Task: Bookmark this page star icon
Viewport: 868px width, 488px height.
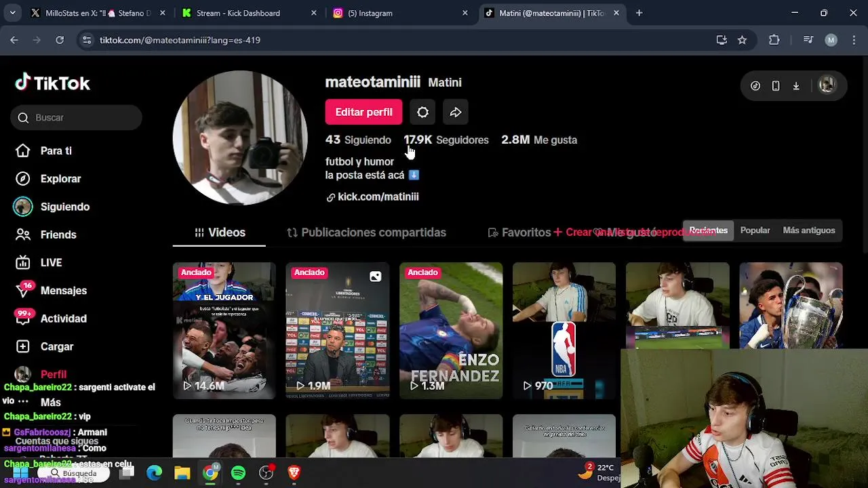Action: [x=742, y=40]
